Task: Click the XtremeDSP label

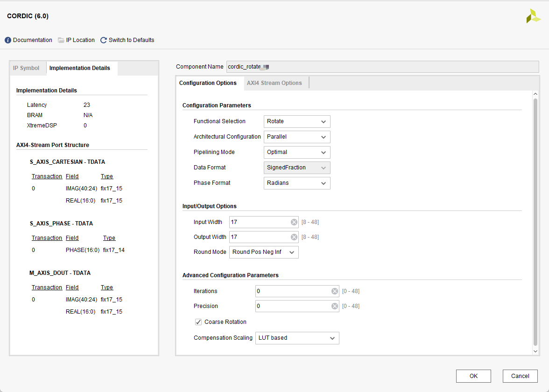Action: [42, 125]
